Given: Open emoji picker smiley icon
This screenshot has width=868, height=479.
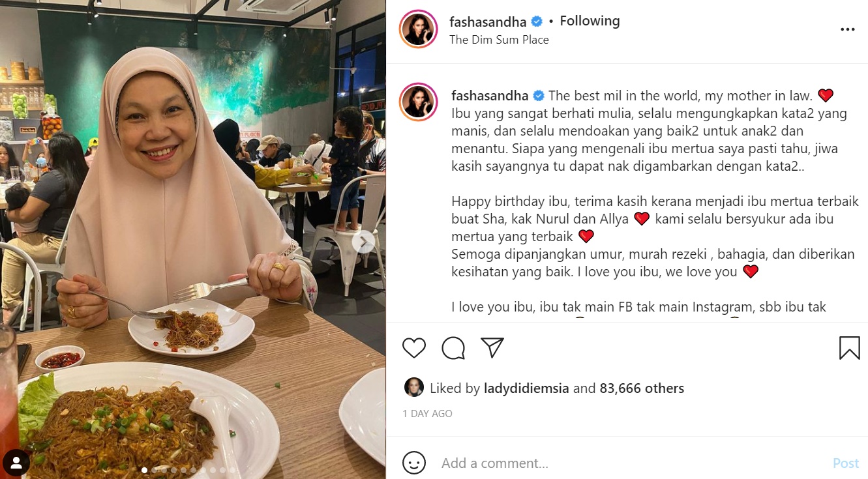Looking at the screenshot, I should 414,463.
